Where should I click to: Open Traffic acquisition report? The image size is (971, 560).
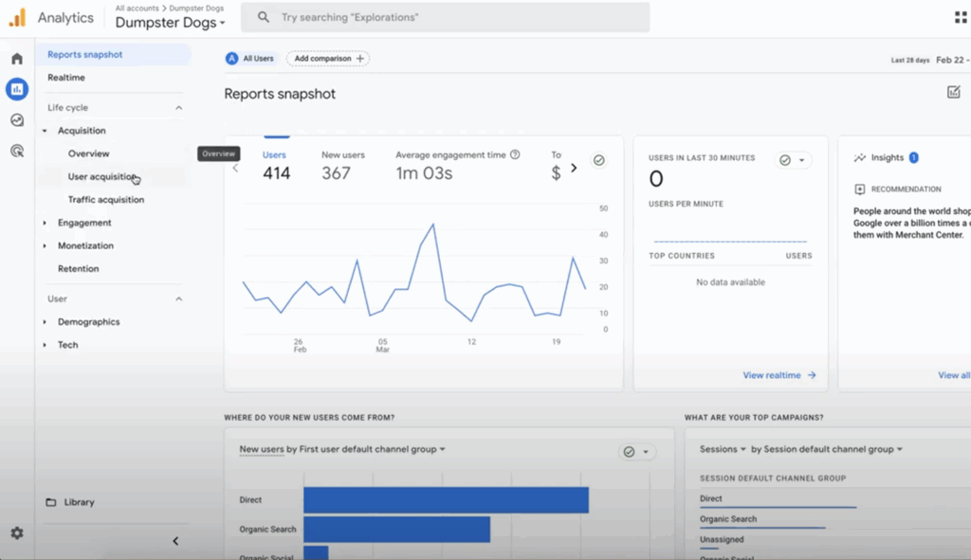(106, 200)
